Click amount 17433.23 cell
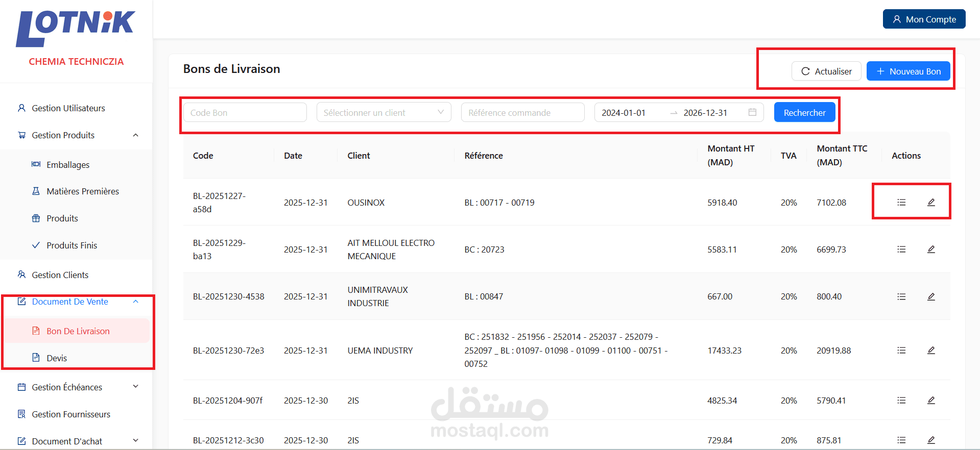 [x=724, y=351]
